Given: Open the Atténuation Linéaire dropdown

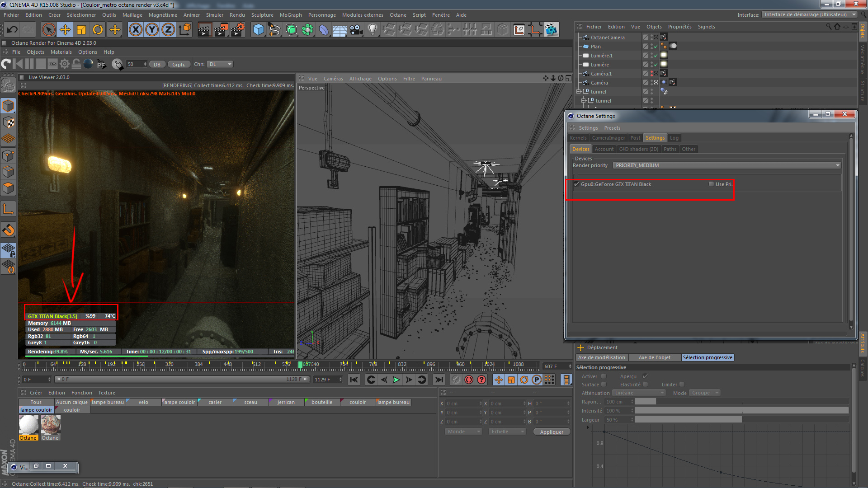Looking at the screenshot, I should click(x=639, y=393).
